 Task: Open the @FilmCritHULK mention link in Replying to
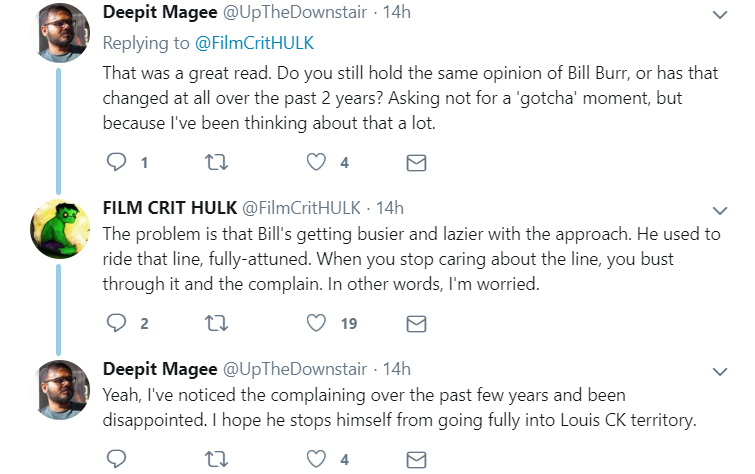(x=254, y=43)
